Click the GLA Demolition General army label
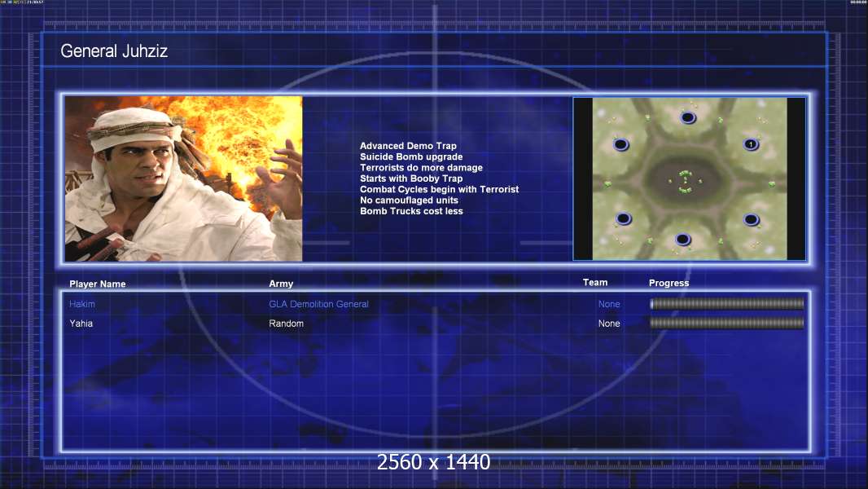The image size is (868, 489). (x=318, y=304)
